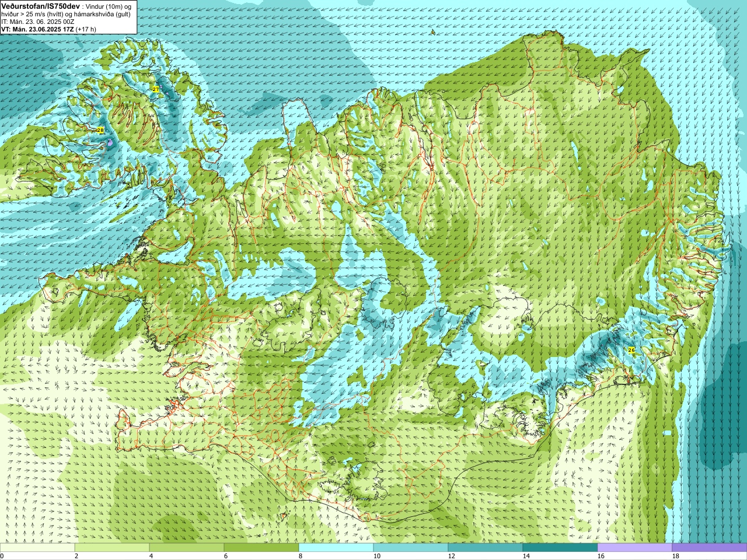Click the yellow gust label 27
Image resolution: width=747 pixels, height=560 pixels.
(x=155, y=89)
